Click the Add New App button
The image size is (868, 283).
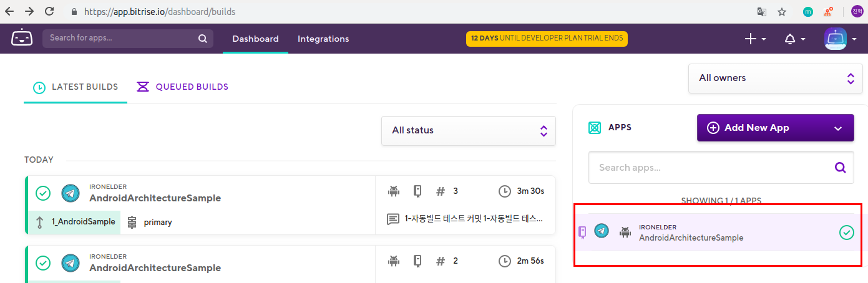pos(775,128)
